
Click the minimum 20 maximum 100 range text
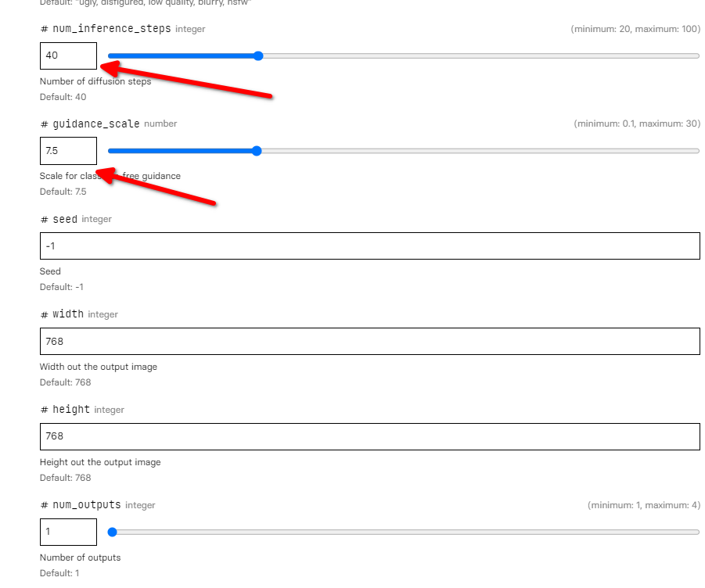pyautogui.click(x=634, y=28)
